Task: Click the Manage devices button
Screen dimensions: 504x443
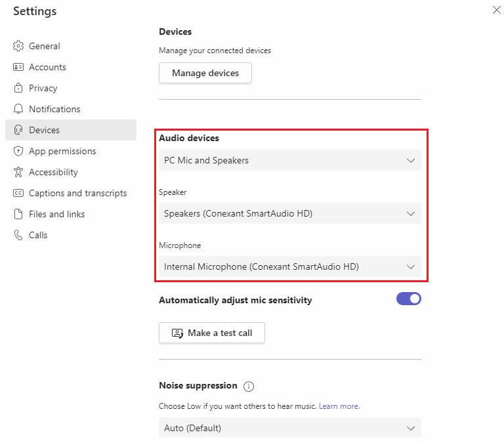Action: 205,73
